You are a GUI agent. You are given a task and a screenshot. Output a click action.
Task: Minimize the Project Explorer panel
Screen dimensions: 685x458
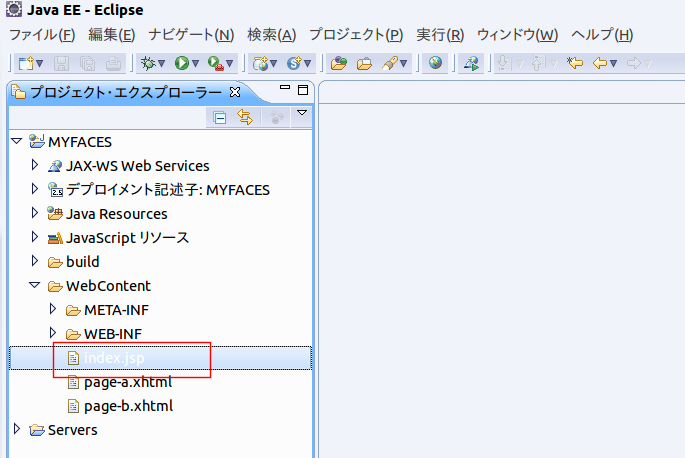pyautogui.click(x=285, y=87)
